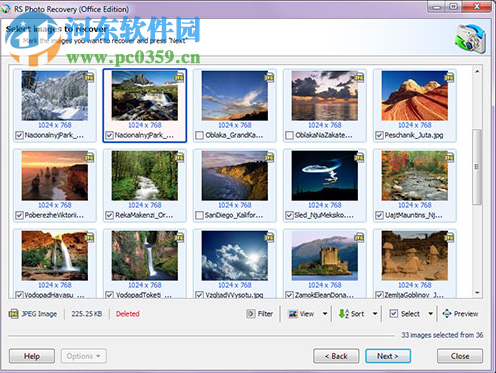This screenshot has width=496, height=373.
Task: Select the OblakaNaZakate sunset clouds thumbnail
Action: 325,96
